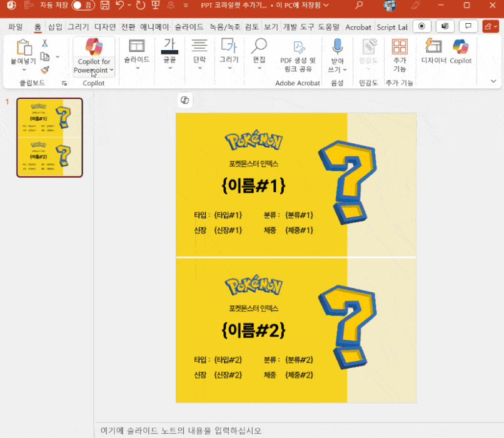Open the 디자인 tab
The width and height of the screenshot is (504, 438).
coord(105,27)
